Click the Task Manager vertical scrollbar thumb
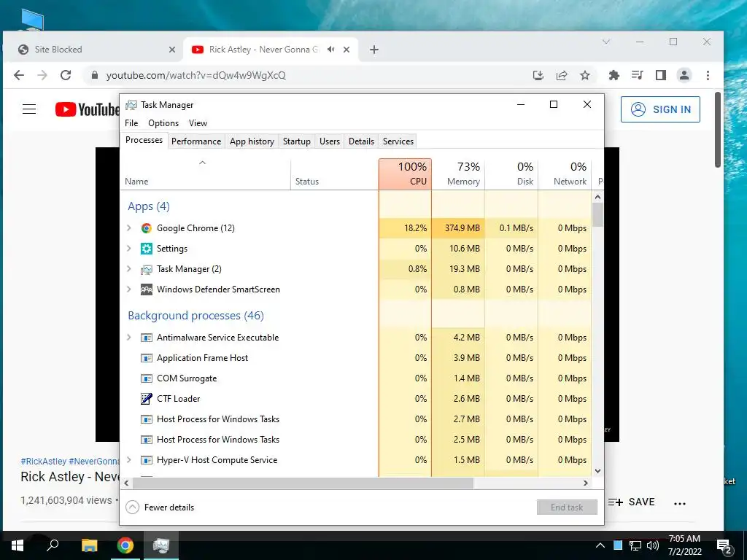This screenshot has width=747, height=560. coord(597,215)
